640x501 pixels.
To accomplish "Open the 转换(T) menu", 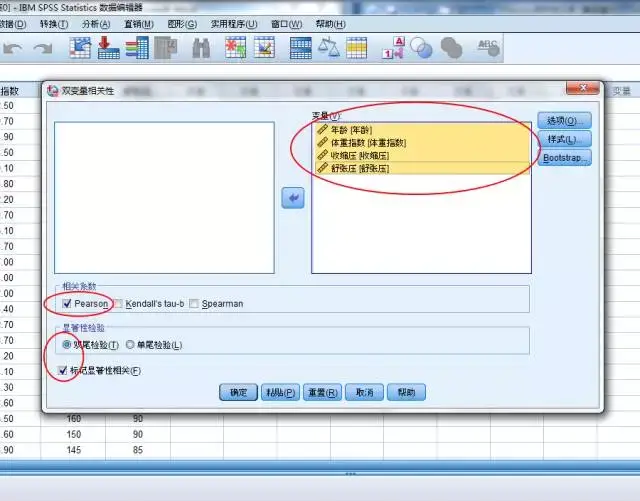I will [x=54, y=24].
